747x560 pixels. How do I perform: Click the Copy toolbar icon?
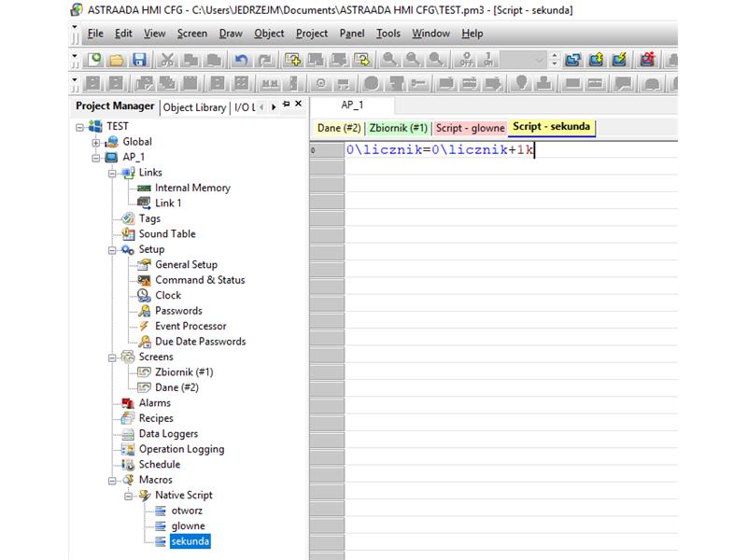(x=191, y=60)
